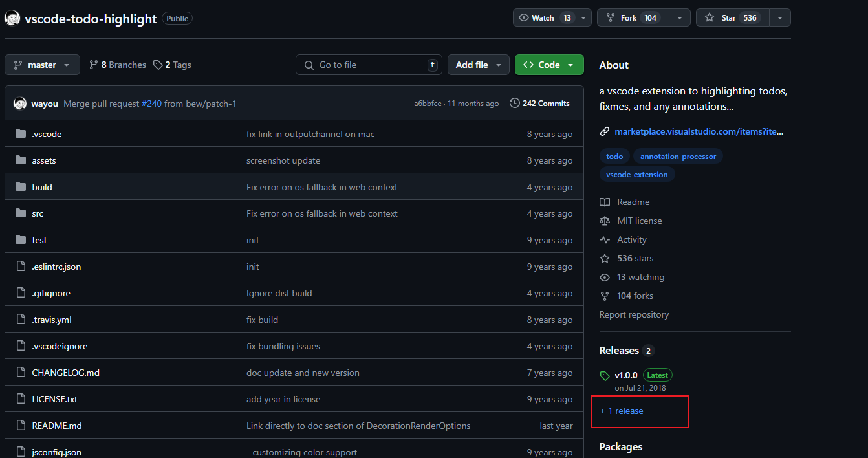Screen dimensions: 868x458
Task: Open jsconfig.json file
Action: [x=57, y=452]
